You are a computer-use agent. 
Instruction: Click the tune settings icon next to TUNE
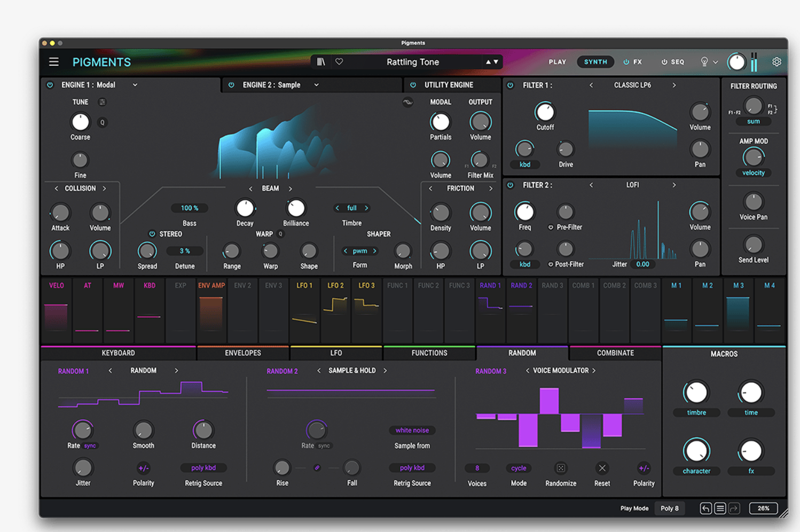103,102
